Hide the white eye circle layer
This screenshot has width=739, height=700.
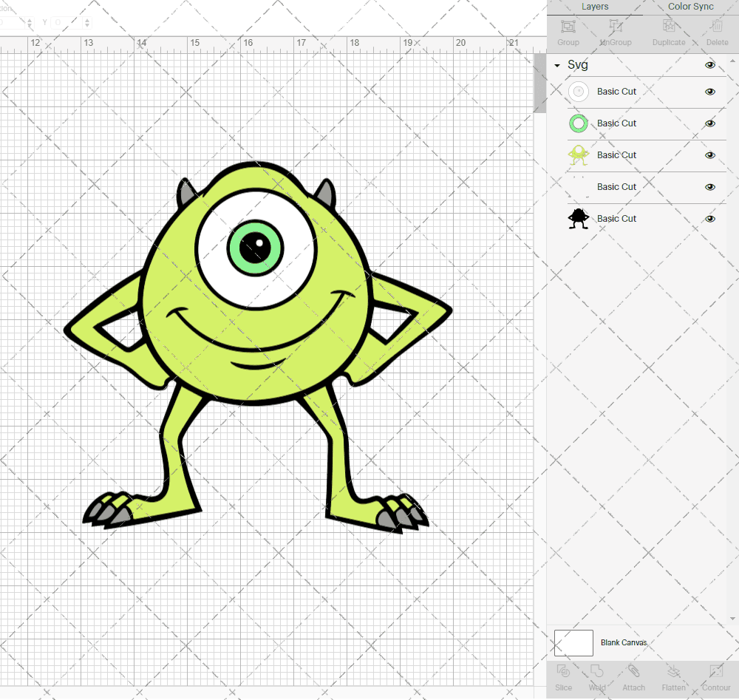[x=709, y=92]
